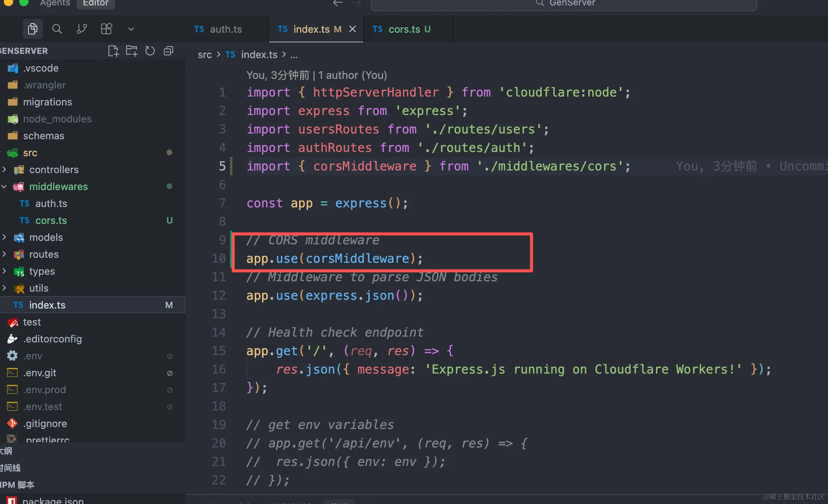Open cors.ts in the file tree
Image resolution: width=828 pixels, height=504 pixels.
coord(51,220)
